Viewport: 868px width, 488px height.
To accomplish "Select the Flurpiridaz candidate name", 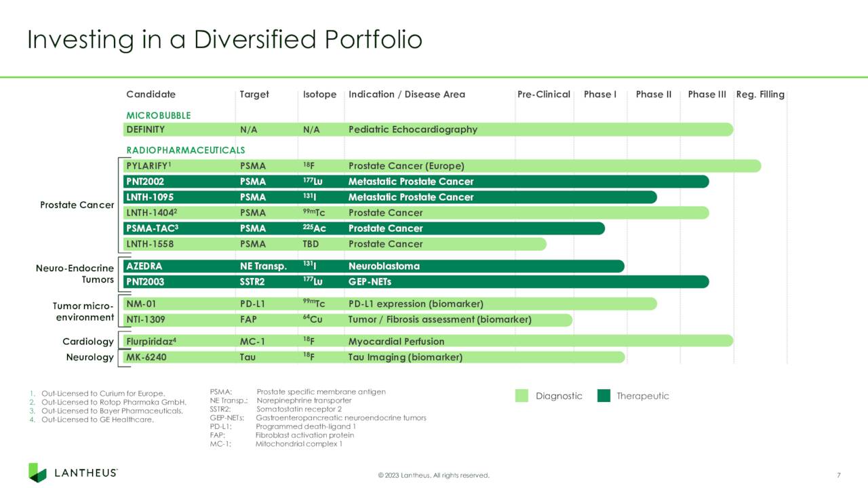I will coord(151,342).
